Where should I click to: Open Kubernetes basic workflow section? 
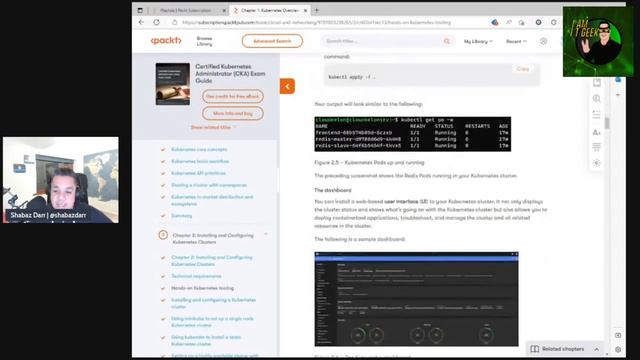point(200,161)
